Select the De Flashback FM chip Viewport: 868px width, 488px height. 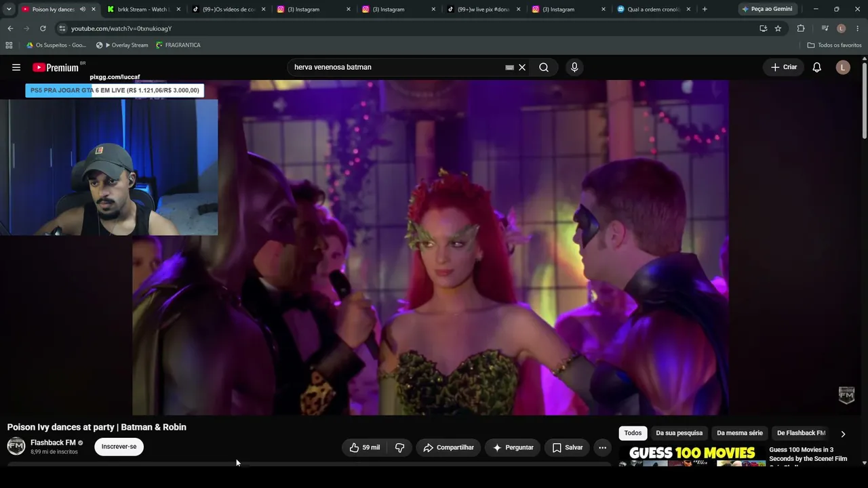[x=801, y=433]
